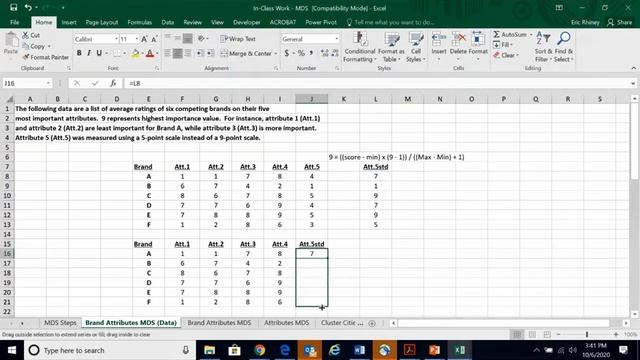The image size is (640, 360).
Task: Click the increase indent icon
Action: [211, 53]
